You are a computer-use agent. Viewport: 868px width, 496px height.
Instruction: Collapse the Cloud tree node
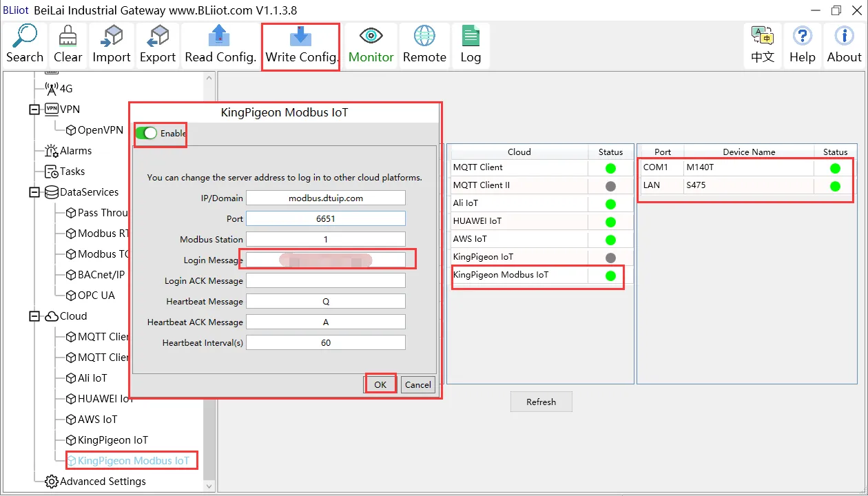34,316
